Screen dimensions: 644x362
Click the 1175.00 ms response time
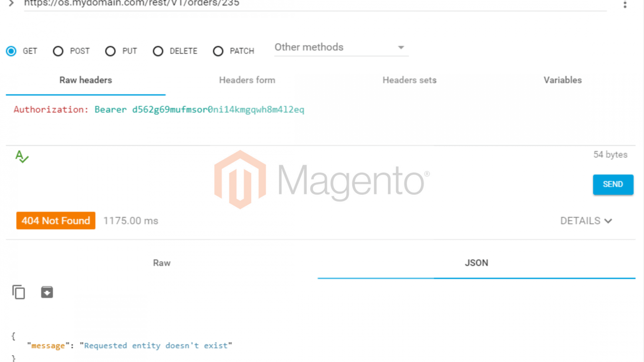click(131, 221)
